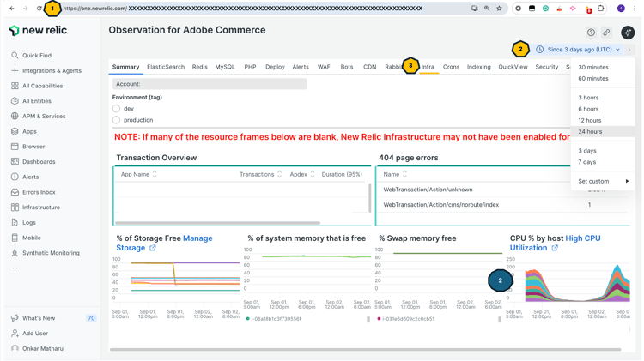
Task: Click the Account filter field
Action: tap(210, 84)
